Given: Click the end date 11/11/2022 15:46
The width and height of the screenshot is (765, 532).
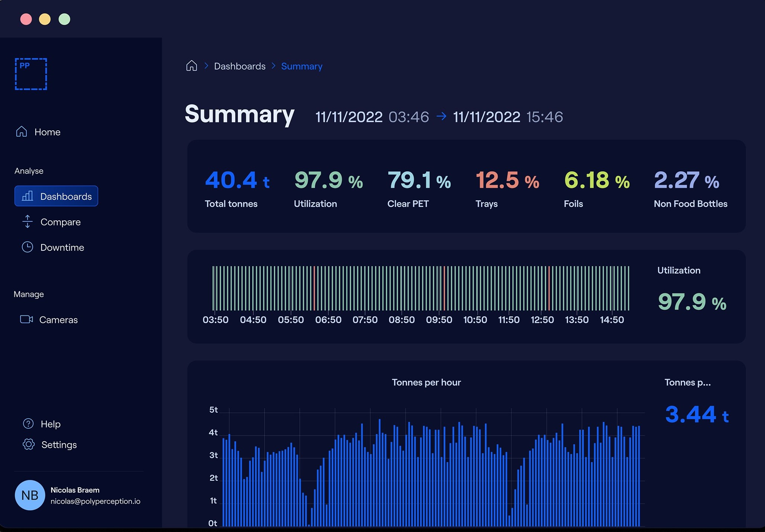Looking at the screenshot, I should point(508,117).
